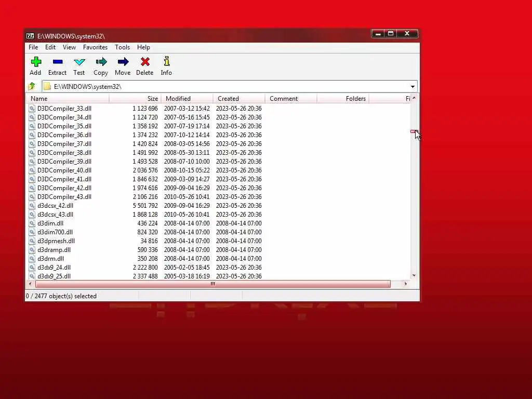Click the 7z icon in the title bar
The image size is (532, 399).
(x=30, y=36)
